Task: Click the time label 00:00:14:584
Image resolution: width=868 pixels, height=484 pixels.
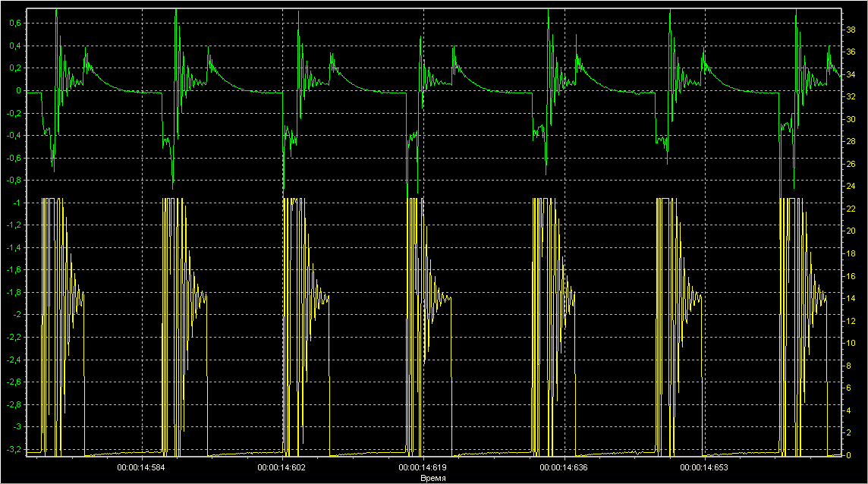Action: [x=141, y=468]
